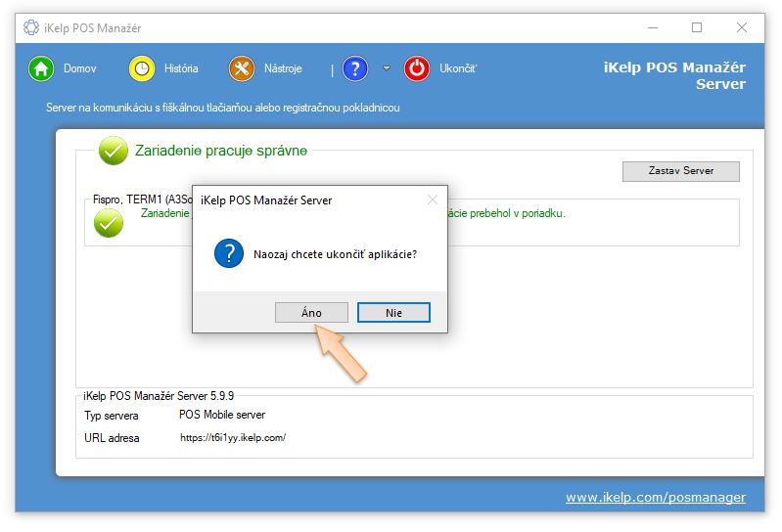Cancel exit with the Nie button

(393, 313)
